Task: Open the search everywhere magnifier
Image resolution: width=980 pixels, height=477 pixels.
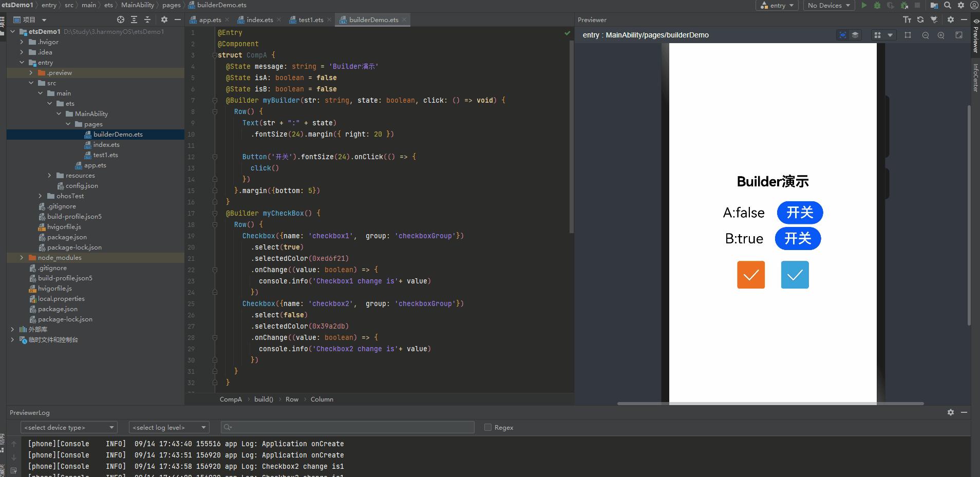Action: point(948,6)
